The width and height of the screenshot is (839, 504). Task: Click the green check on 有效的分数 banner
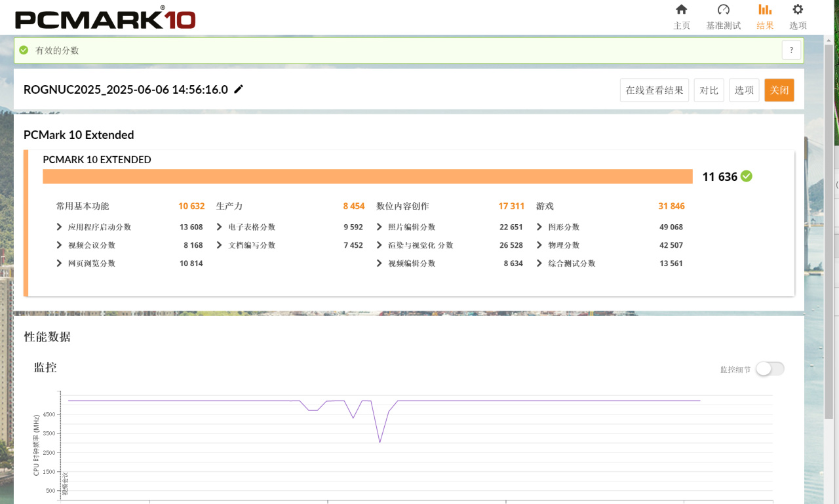pos(24,49)
